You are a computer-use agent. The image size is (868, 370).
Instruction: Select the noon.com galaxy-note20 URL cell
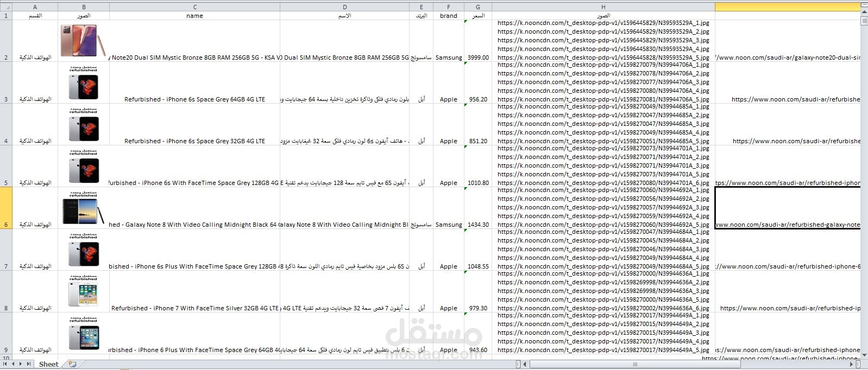(788, 41)
